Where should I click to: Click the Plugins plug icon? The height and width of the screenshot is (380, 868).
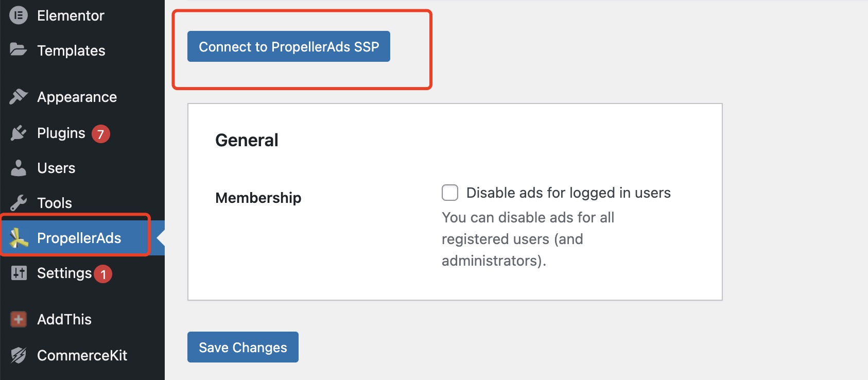point(19,133)
